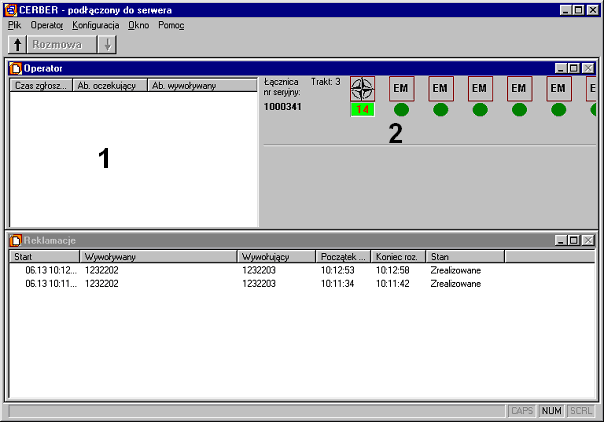
Task: Click the Ab. oczekujący column header
Action: (x=109, y=86)
